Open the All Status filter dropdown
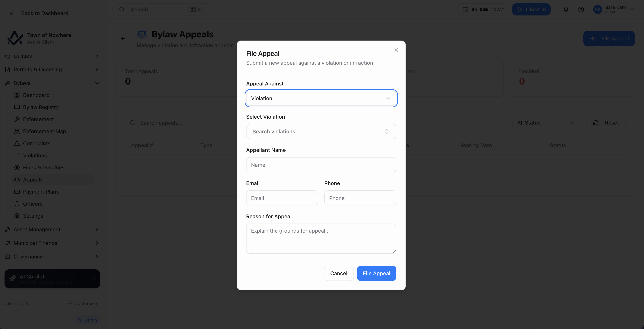The width and height of the screenshot is (644, 329). tap(546, 123)
